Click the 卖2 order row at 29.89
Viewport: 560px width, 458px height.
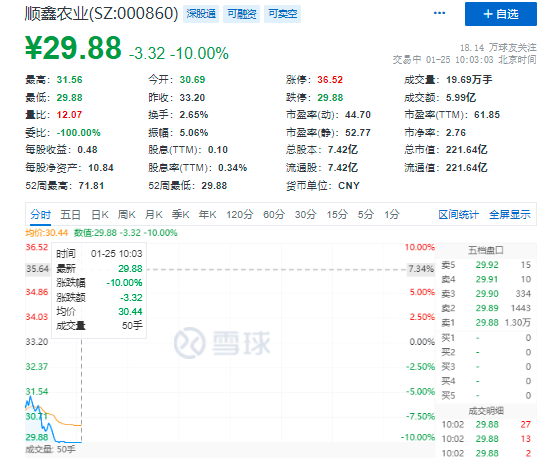(x=486, y=308)
